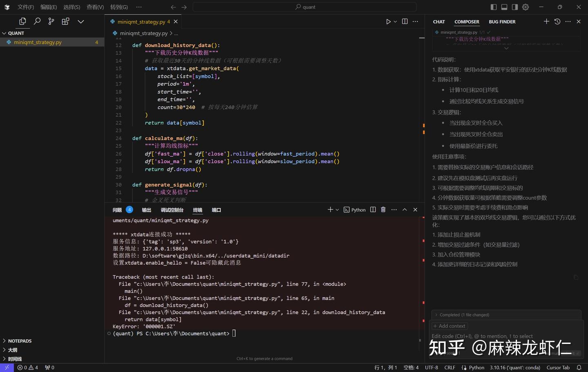Click the Cursor app logo in the title bar

point(7,7)
